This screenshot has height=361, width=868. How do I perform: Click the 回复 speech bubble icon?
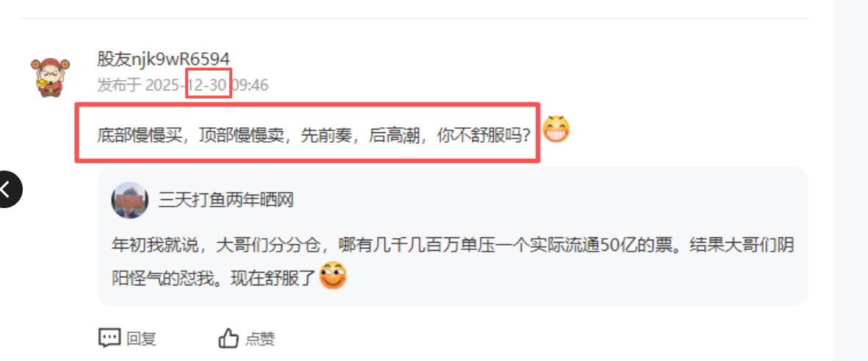pos(110,337)
